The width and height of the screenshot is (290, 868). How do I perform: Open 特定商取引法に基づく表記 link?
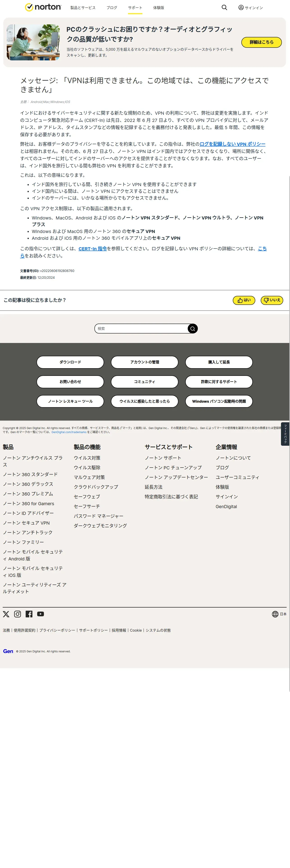tap(171, 497)
